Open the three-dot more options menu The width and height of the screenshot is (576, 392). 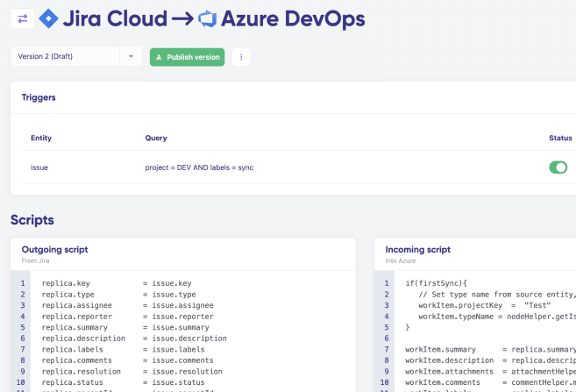pos(241,57)
